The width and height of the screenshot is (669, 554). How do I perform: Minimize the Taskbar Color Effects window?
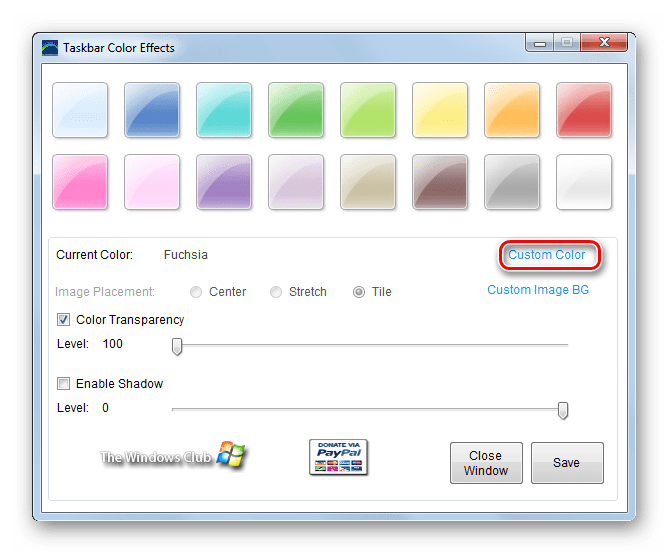(x=540, y=43)
